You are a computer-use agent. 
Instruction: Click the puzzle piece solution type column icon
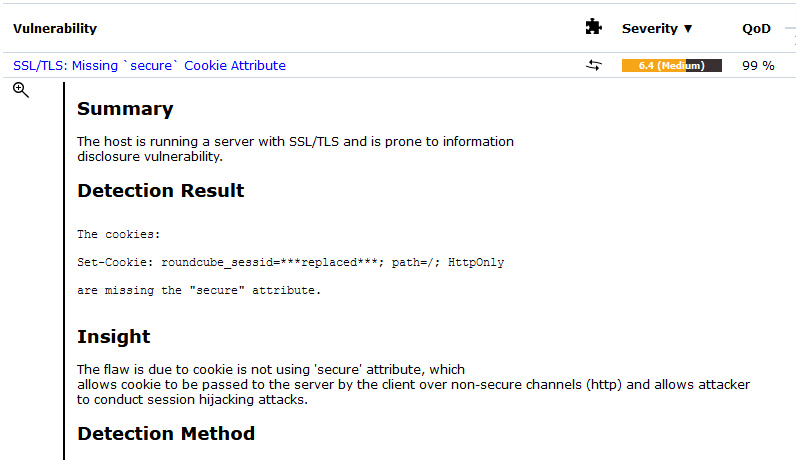tap(593, 27)
